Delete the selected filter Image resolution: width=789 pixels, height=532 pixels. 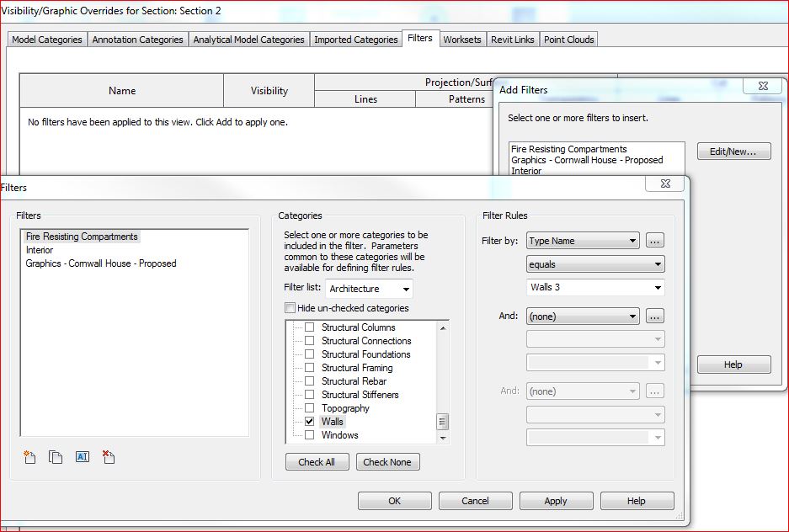pyautogui.click(x=109, y=457)
